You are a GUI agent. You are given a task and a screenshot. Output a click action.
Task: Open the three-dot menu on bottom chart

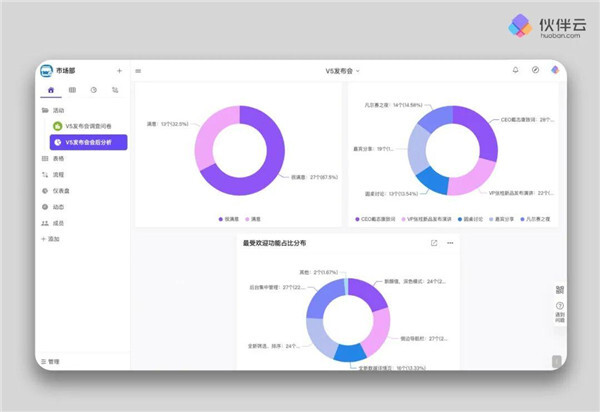[450, 243]
